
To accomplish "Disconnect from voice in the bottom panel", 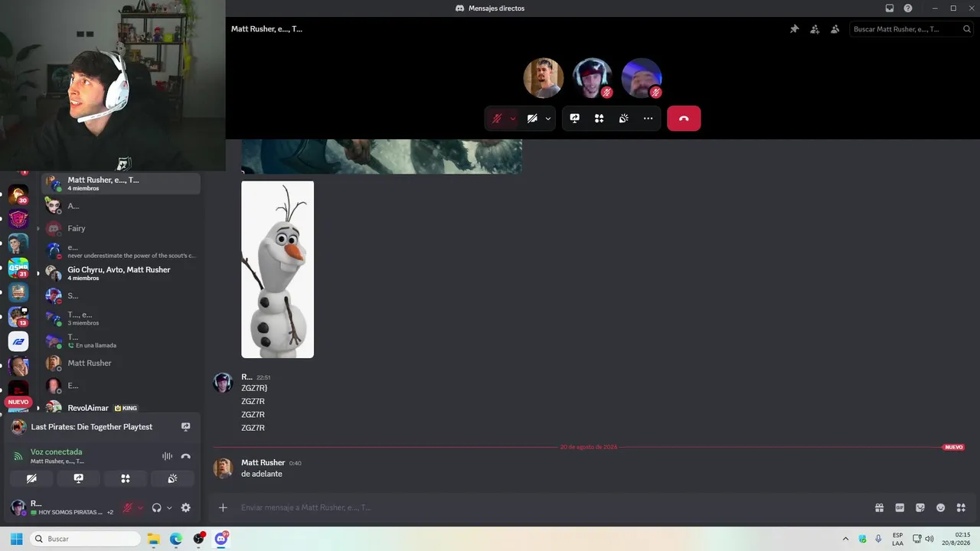I will (x=185, y=456).
